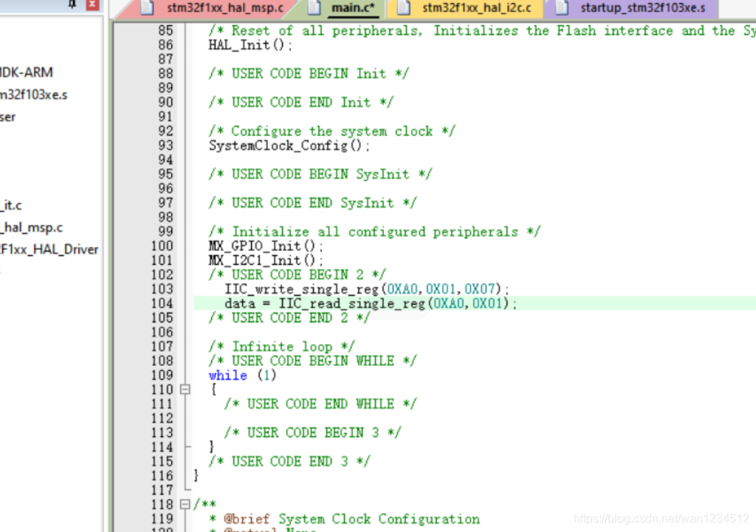The image size is (756, 532).
Task: Click the file icon on stm32f1xx_hal_msp.c tab
Action: [x=146, y=9]
